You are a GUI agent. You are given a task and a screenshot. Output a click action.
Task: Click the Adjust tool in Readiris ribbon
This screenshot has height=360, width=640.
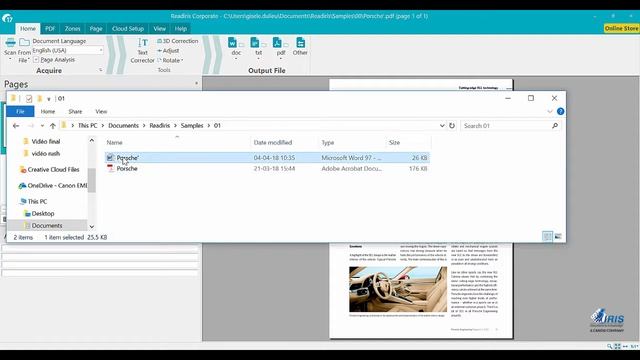pyautogui.click(x=168, y=51)
